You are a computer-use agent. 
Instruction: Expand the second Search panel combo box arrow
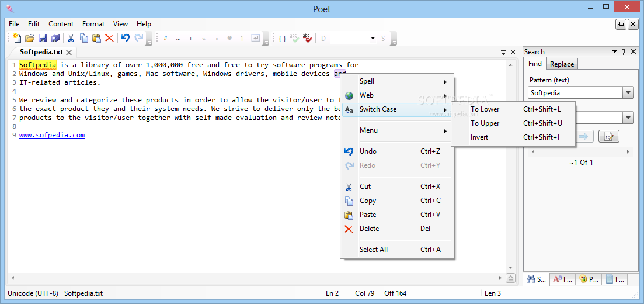(628, 118)
